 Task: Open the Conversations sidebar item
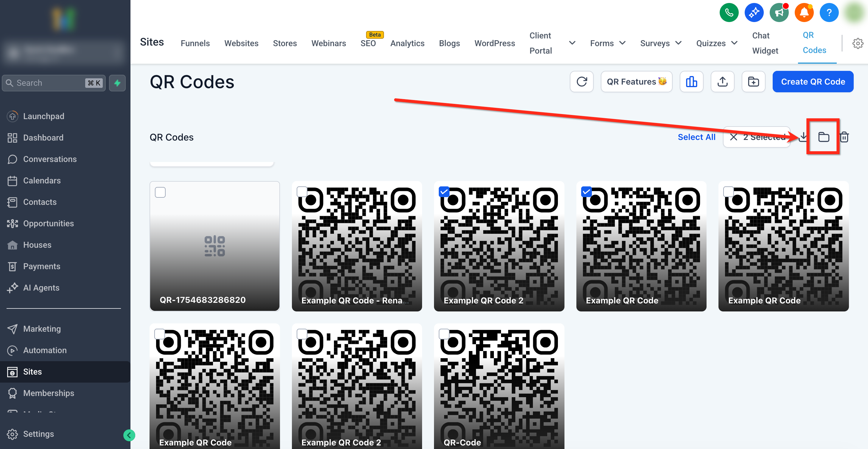pos(50,159)
